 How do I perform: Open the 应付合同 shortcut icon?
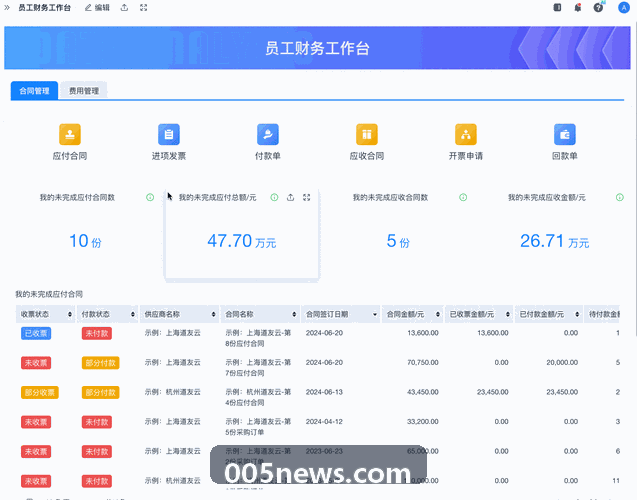pyautogui.click(x=70, y=134)
